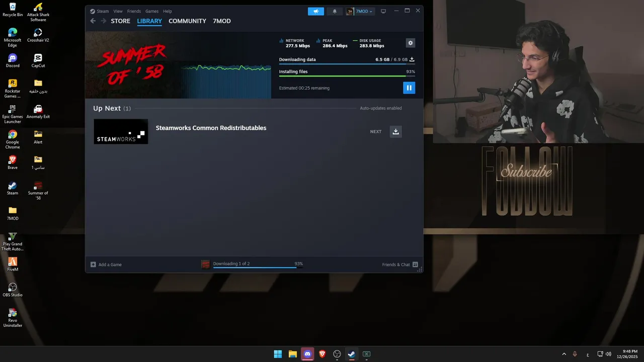Open the LIBRARY tab
This screenshot has width=644, height=362.
149,21
